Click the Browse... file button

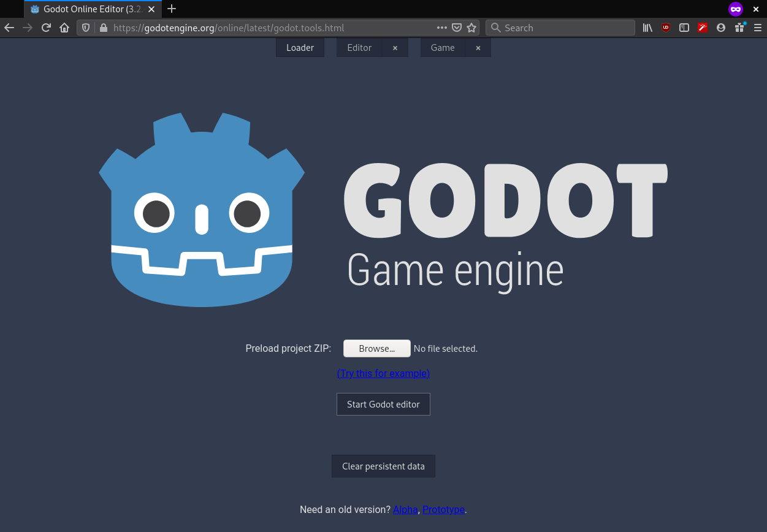[x=377, y=348]
